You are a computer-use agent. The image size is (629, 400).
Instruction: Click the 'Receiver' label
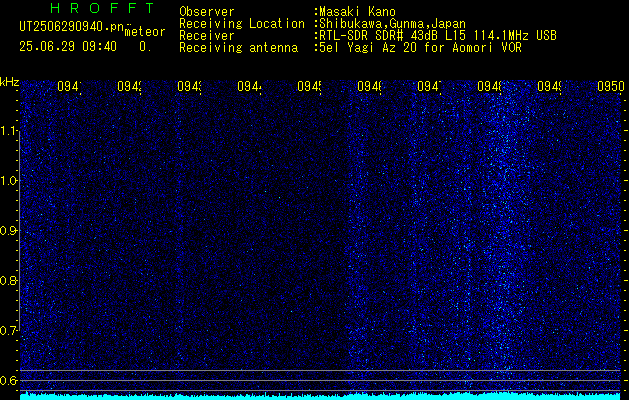click(x=207, y=36)
